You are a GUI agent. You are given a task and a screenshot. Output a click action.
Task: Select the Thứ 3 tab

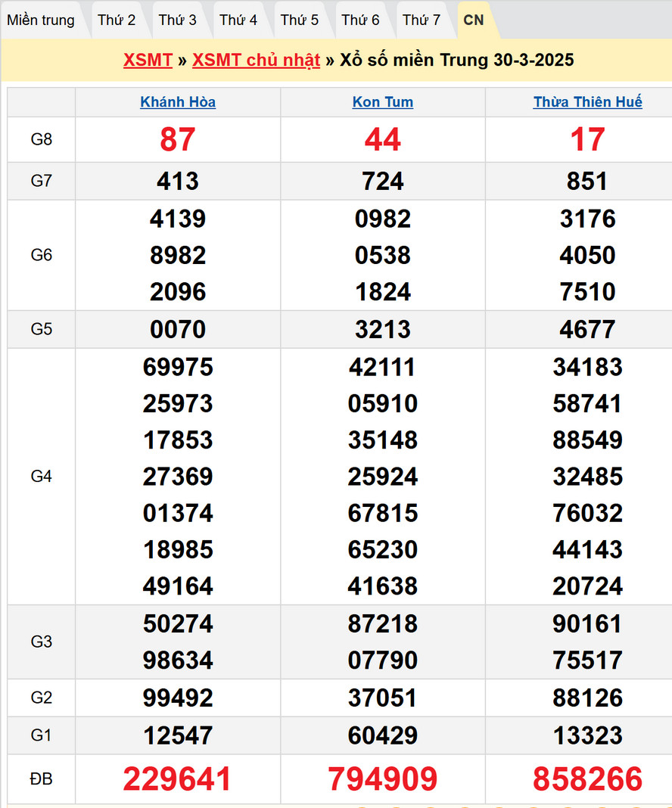point(178,20)
